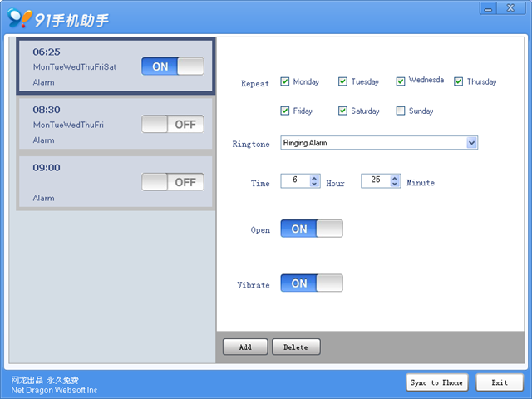The height and width of the screenshot is (399, 532).
Task: Increase the Minute spinner value
Action: 395,178
